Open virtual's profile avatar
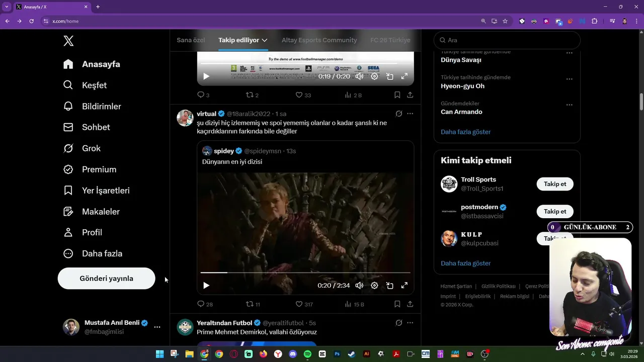 click(x=185, y=118)
